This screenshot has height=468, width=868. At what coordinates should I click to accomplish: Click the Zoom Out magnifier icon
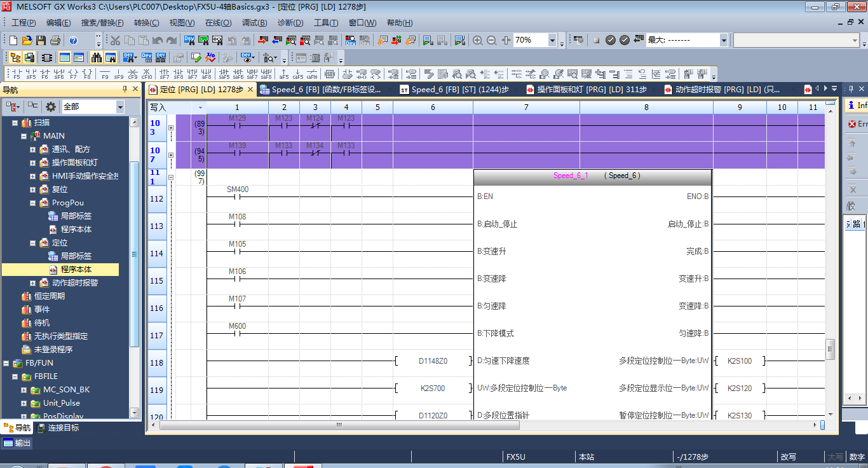coord(492,40)
